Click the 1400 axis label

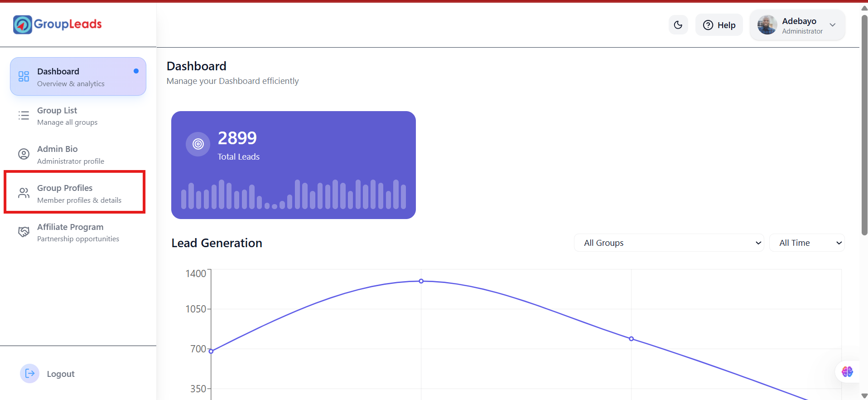pos(196,273)
